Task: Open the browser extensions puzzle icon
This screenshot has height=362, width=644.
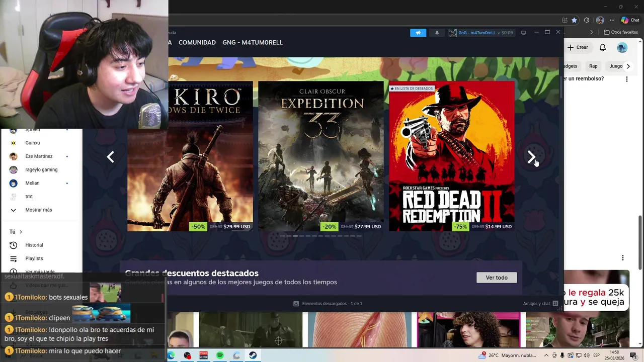Action: tap(586, 20)
